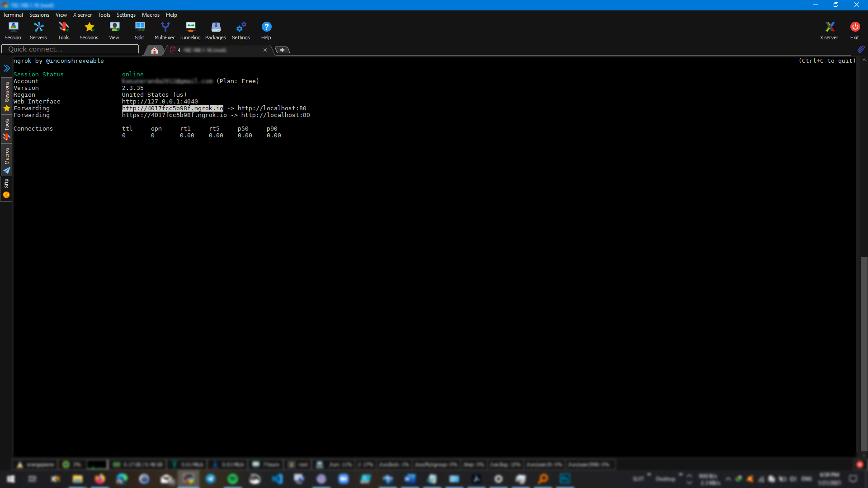Image resolution: width=868 pixels, height=488 pixels.
Task: Open the Tools side panel tab
Action: coord(7,129)
